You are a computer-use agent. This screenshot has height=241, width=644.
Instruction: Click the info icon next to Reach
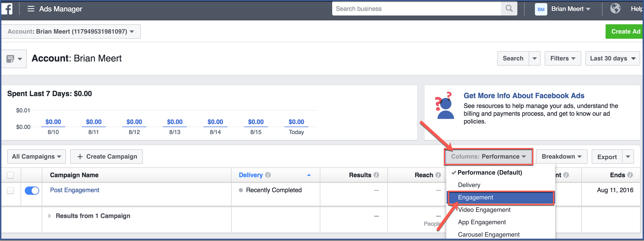[x=438, y=175]
